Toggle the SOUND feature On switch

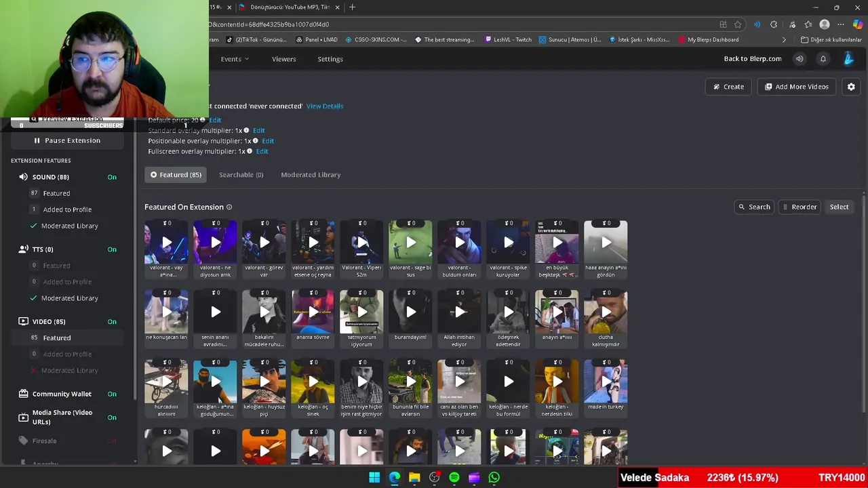click(112, 177)
